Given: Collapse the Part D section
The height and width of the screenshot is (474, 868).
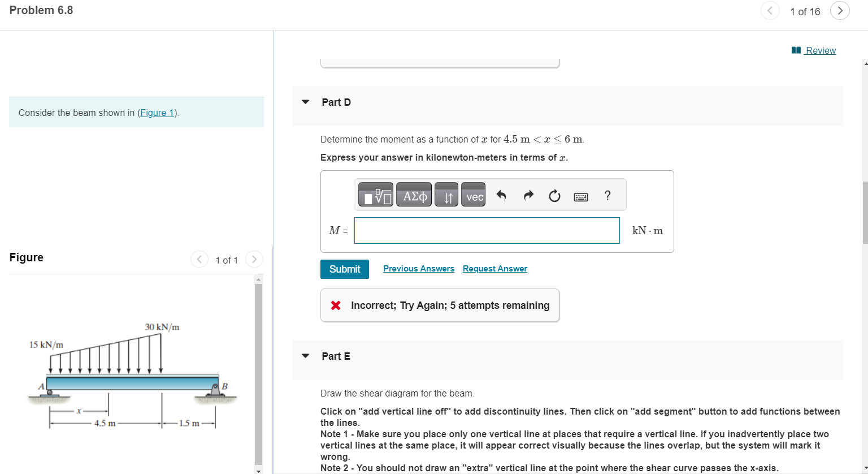Looking at the screenshot, I should point(305,102).
